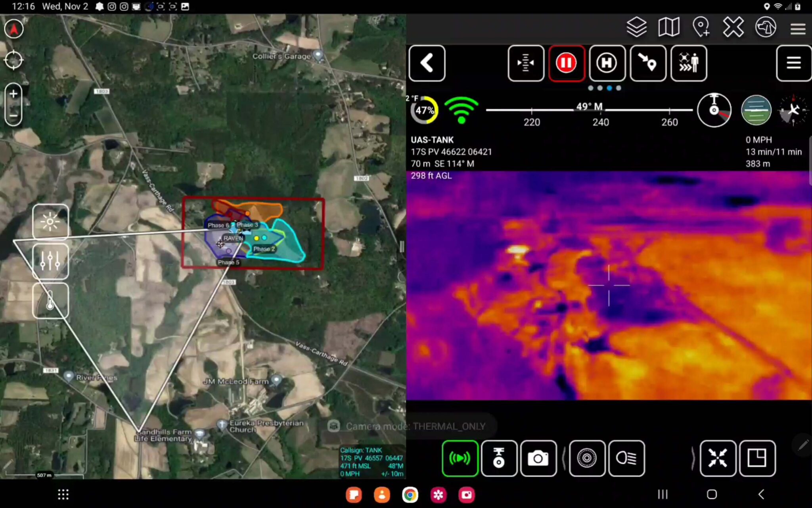
Task: Open the Red X tool
Action: coord(733,27)
